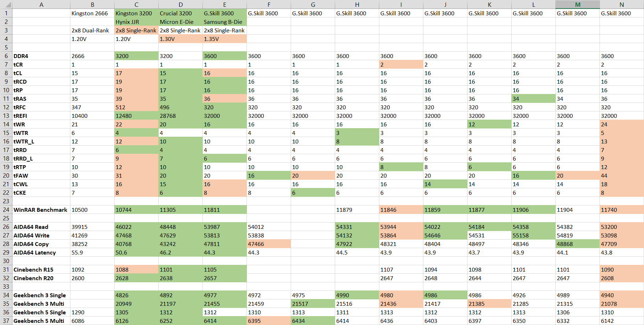Click the 'Geekbench 3 Single' label

[41, 295]
